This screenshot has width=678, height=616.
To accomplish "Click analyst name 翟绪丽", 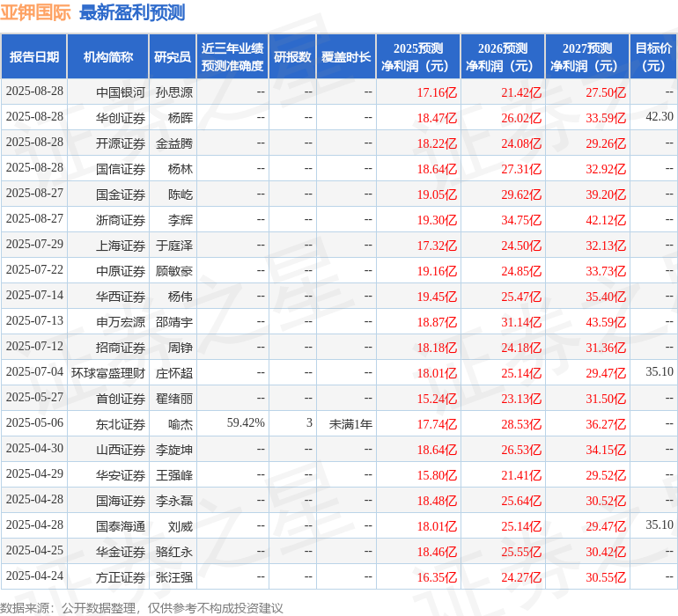I will tap(173, 398).
